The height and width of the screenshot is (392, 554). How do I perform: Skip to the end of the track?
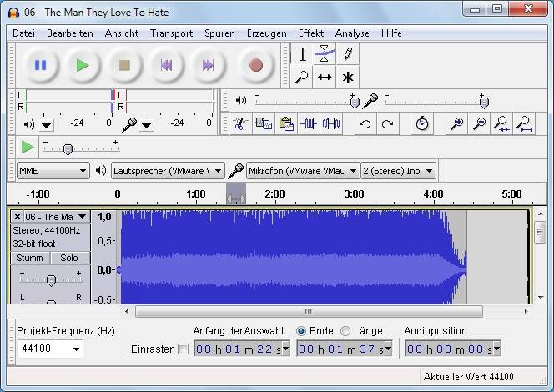click(x=208, y=65)
